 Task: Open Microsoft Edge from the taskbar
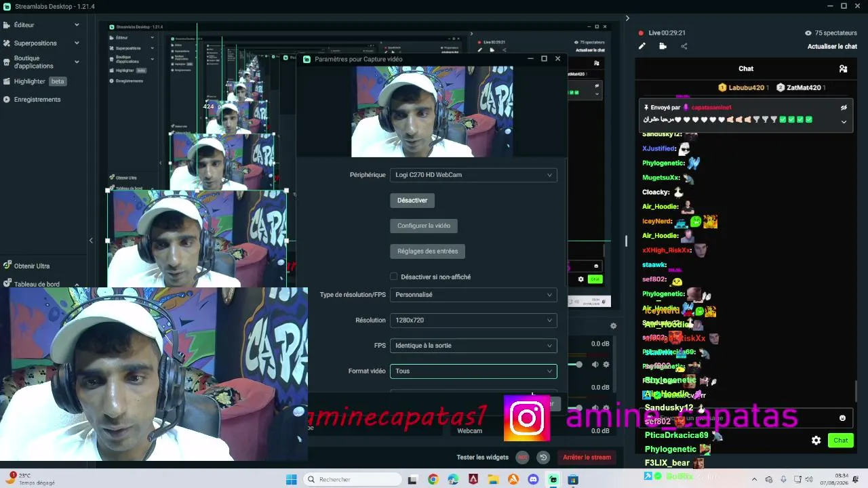(453, 480)
